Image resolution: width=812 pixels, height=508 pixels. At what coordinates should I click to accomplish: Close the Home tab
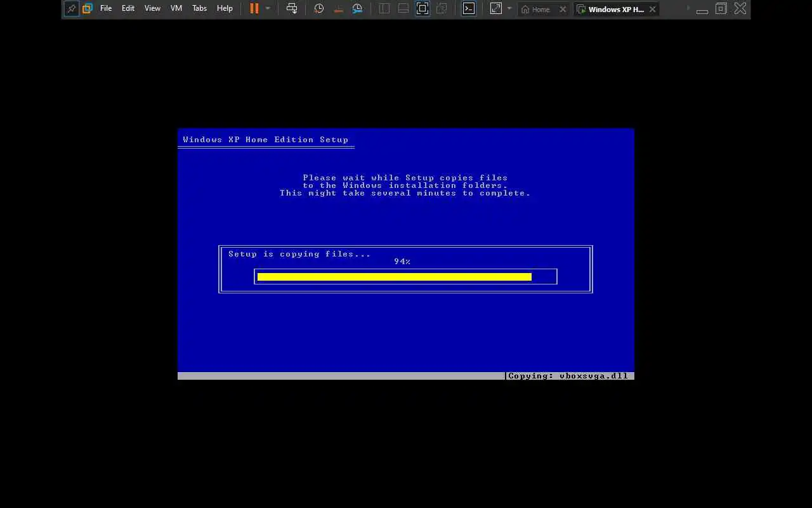pyautogui.click(x=563, y=9)
